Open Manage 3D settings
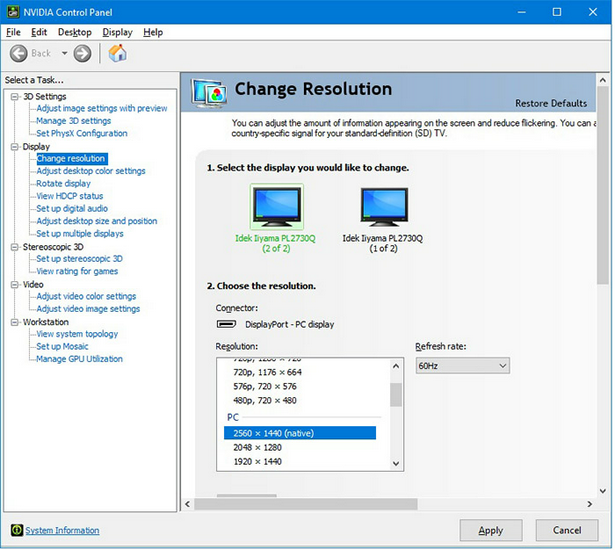This screenshot has height=550, width=615. coord(73,121)
